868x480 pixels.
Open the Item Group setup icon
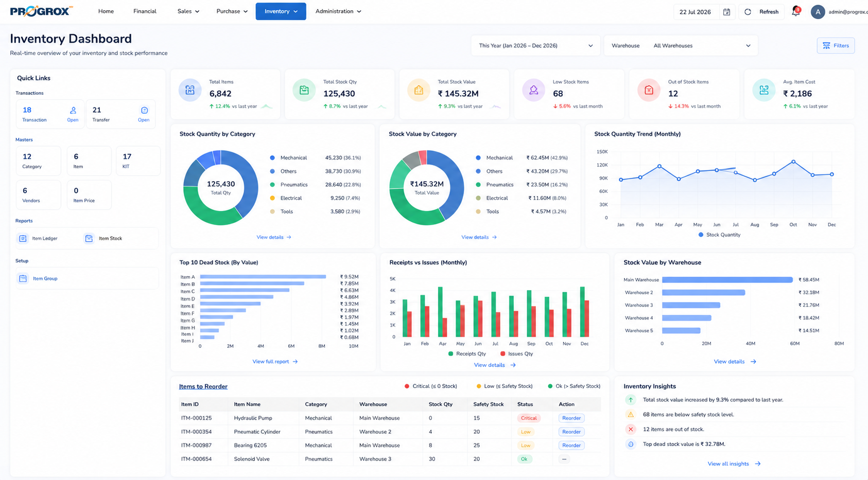pyautogui.click(x=23, y=278)
